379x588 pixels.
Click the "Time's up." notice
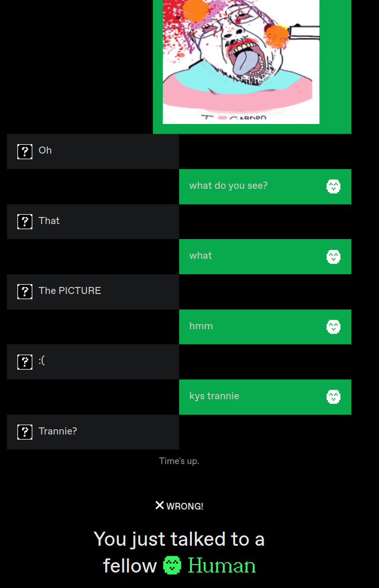[x=179, y=461]
